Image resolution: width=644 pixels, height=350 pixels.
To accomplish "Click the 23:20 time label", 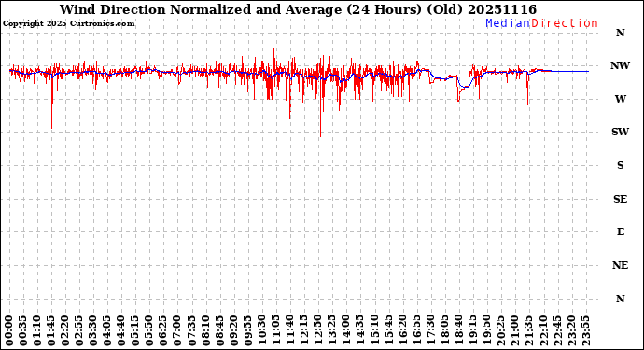I will click(x=571, y=330).
